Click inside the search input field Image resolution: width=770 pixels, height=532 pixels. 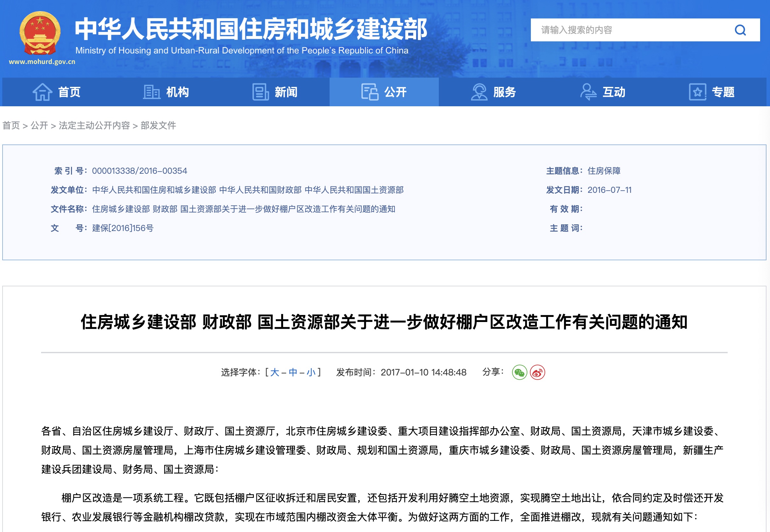point(617,30)
